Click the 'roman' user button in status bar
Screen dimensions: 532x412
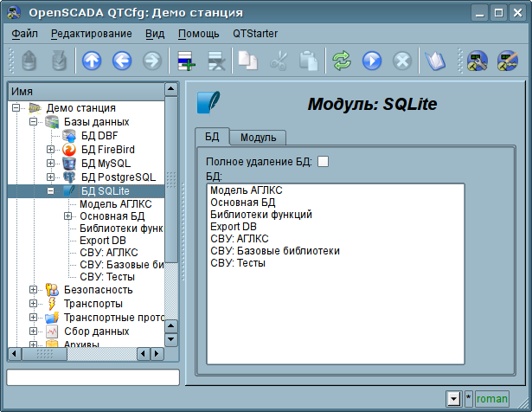click(x=492, y=399)
